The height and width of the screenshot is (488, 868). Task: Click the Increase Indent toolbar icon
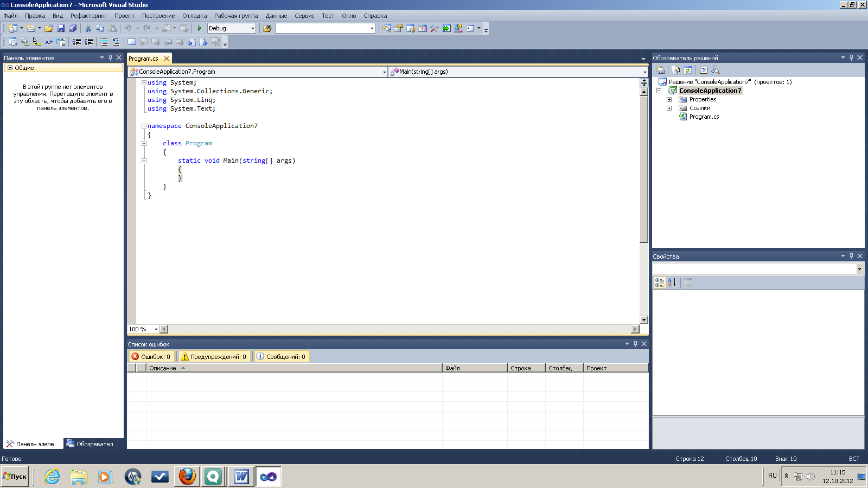[88, 42]
